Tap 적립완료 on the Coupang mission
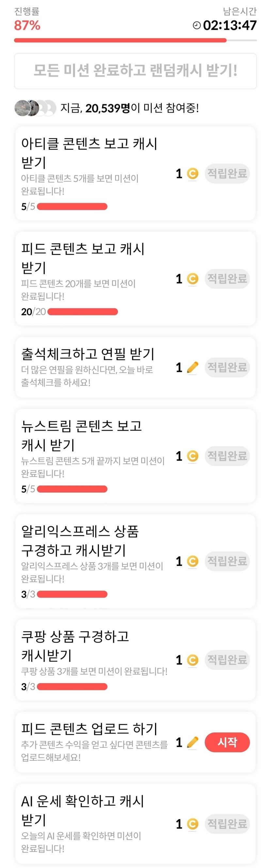Screen dimensions: 271x868 (x=227, y=660)
